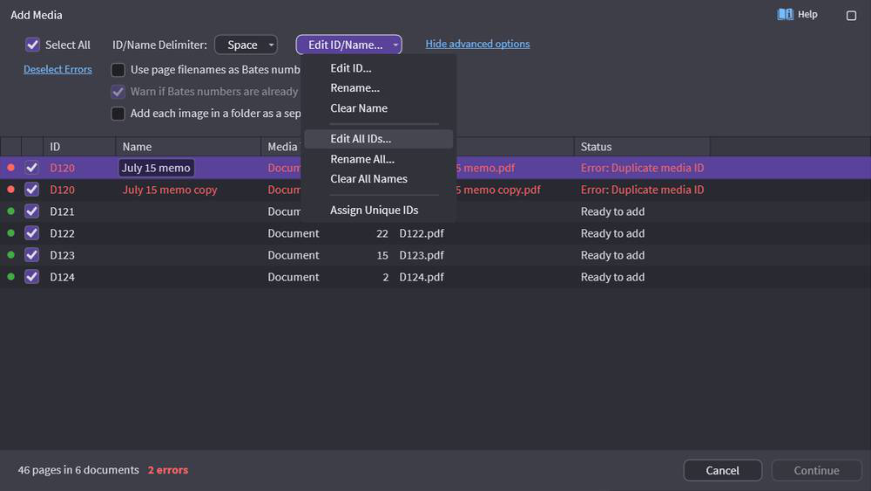
Task: Click Hide advanced options link
Action: (477, 44)
